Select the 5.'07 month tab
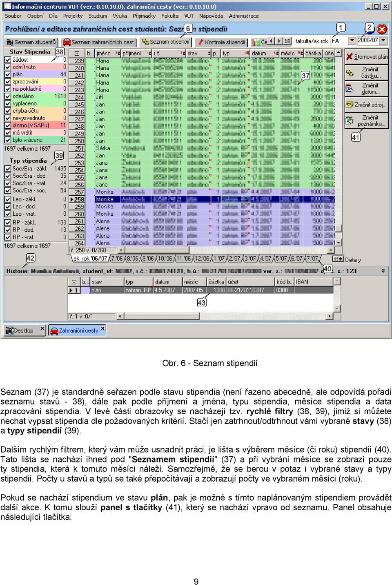This screenshot has width=392, height=585. pos(281,259)
